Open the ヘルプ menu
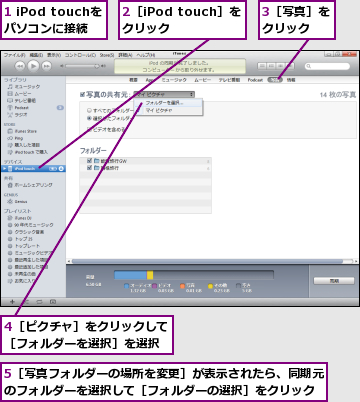 (x=146, y=55)
